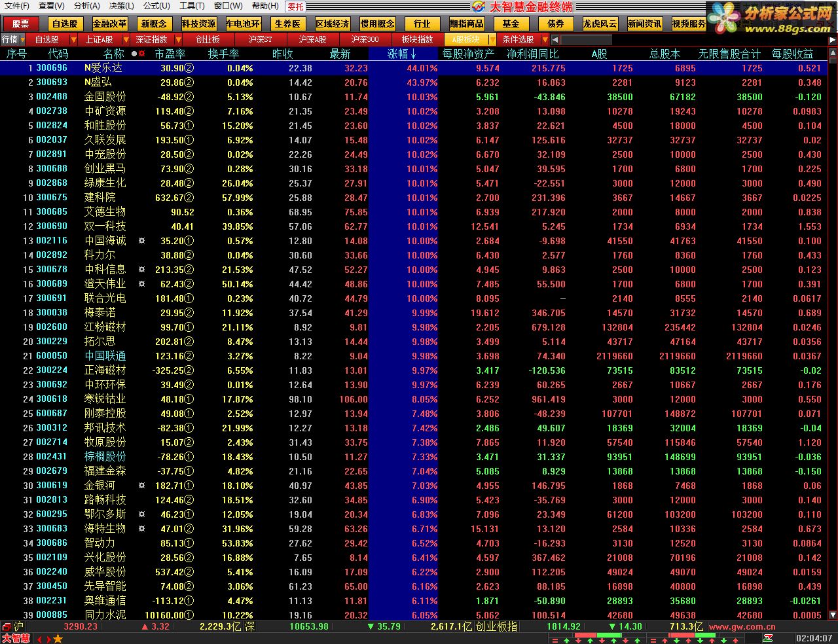Click the red icon left of 沪 index
Image resolution: width=838 pixels, height=644 pixels.
tap(6, 626)
